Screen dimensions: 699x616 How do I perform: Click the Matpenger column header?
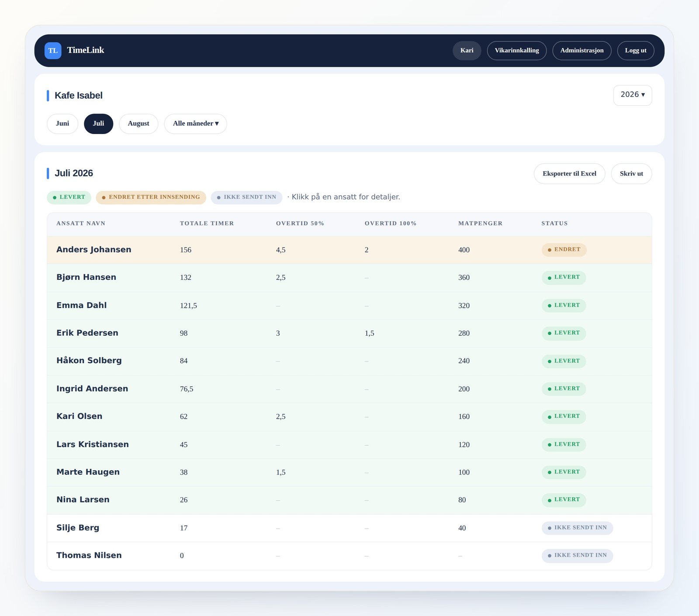point(481,224)
